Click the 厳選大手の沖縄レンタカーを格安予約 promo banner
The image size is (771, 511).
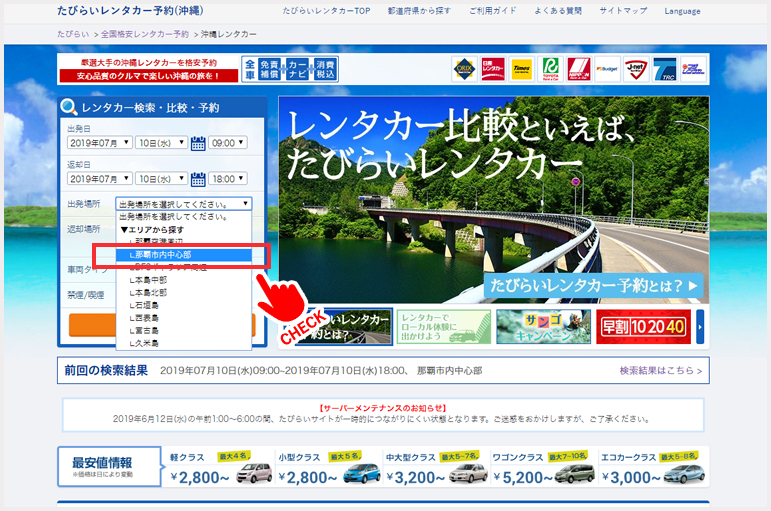(148, 69)
